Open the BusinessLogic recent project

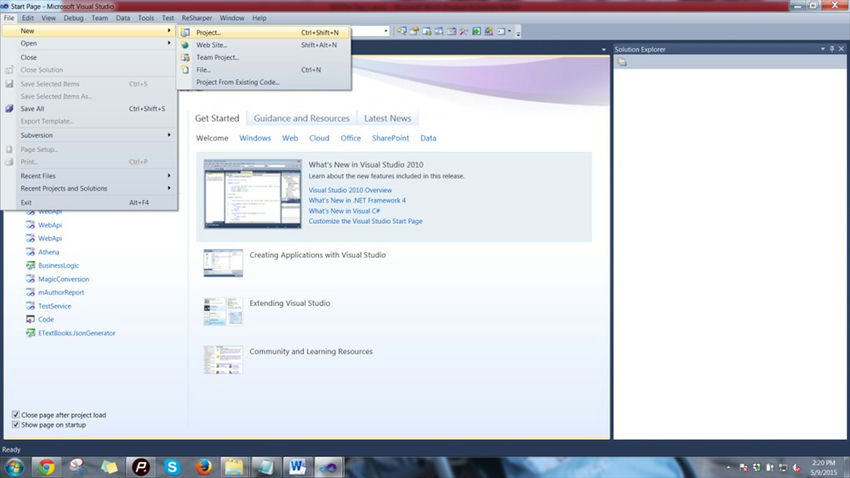(59, 266)
